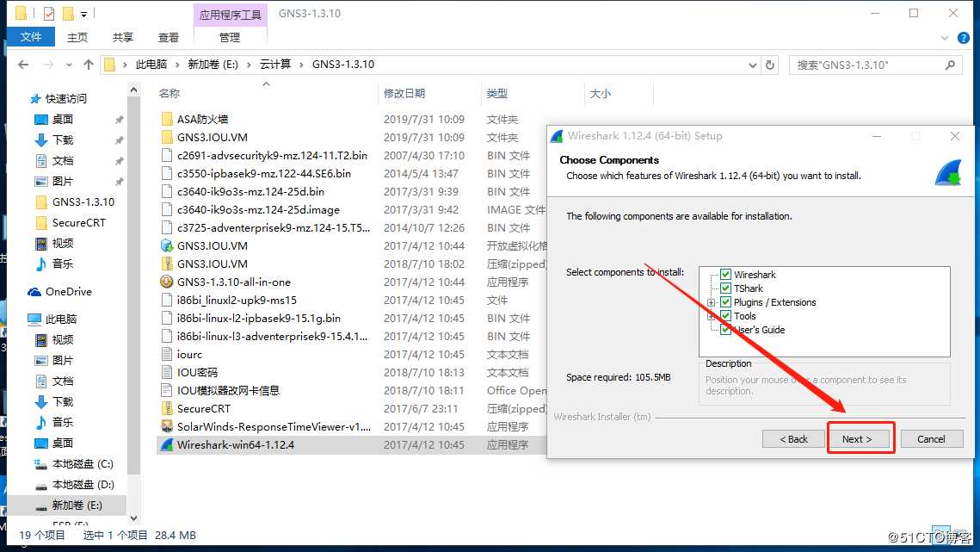
Task: Select 此电脑 in navigation pane
Action: coord(60,319)
